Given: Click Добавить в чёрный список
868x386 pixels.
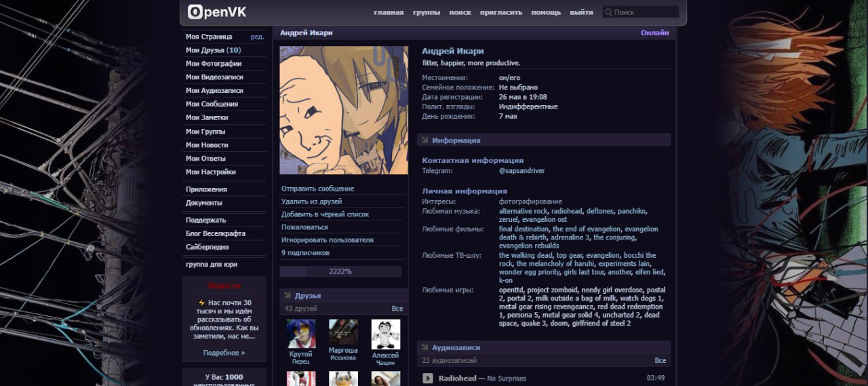Looking at the screenshot, I should pyautogui.click(x=325, y=214).
